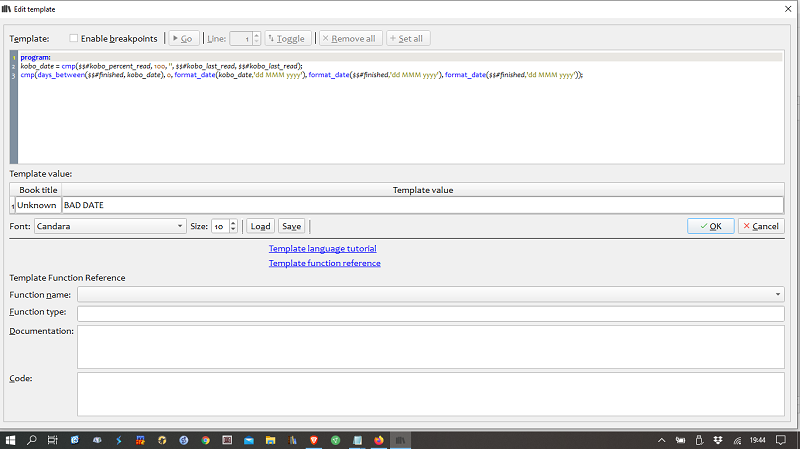Decrease the Line number with down arrow
This screenshot has height=452, width=804.
[256, 42]
